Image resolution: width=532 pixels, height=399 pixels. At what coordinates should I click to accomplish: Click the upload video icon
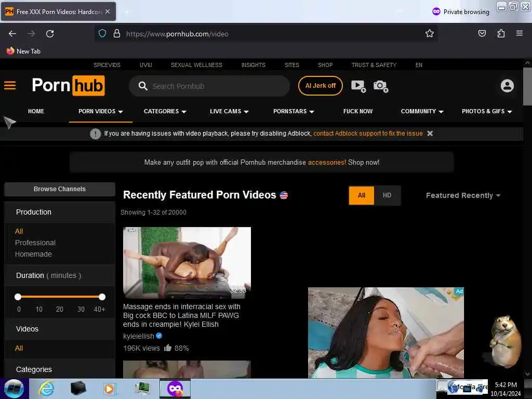point(358,86)
